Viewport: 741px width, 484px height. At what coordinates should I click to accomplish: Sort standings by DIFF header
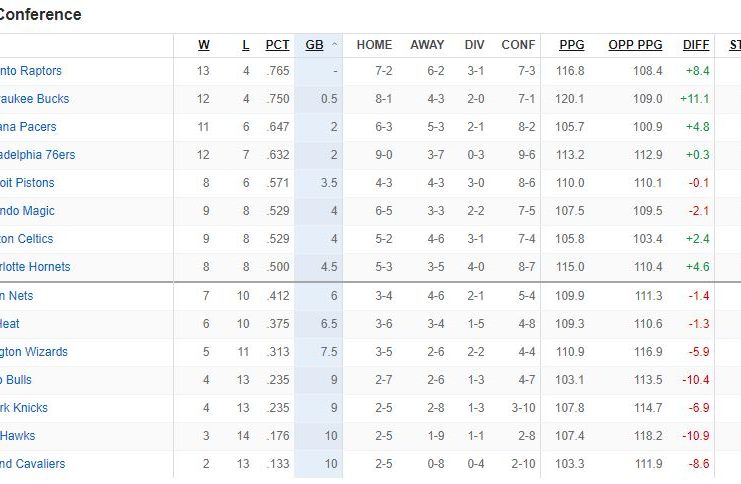point(696,45)
